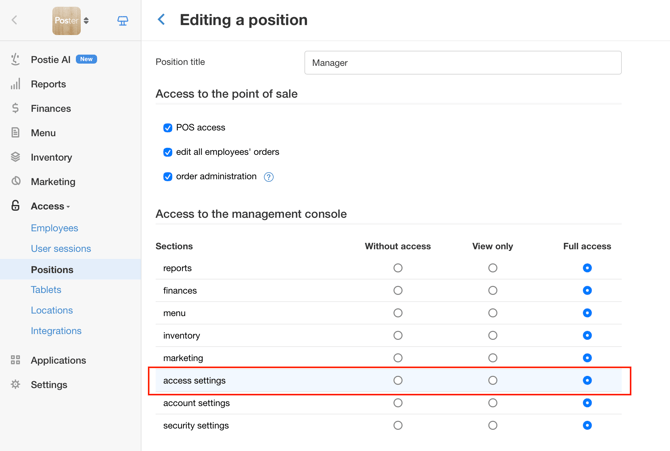This screenshot has width=670, height=451.
Task: Set reports to View only
Action: point(493,268)
